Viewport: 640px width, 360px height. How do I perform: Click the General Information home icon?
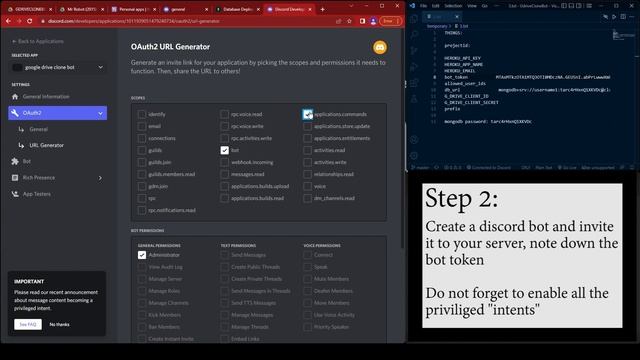[15, 97]
